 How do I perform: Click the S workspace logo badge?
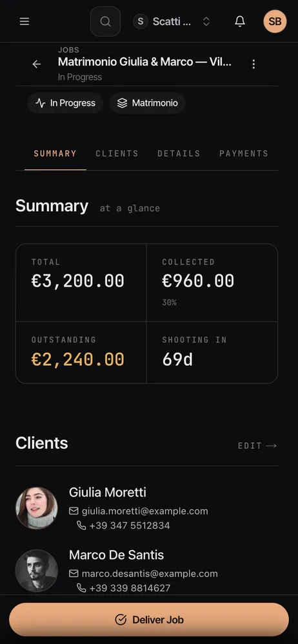tap(141, 21)
